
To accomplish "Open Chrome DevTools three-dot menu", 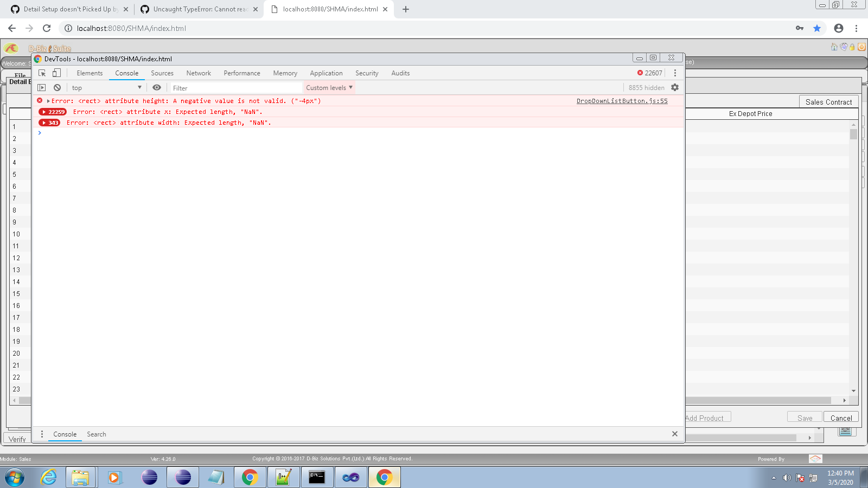I will 675,73.
